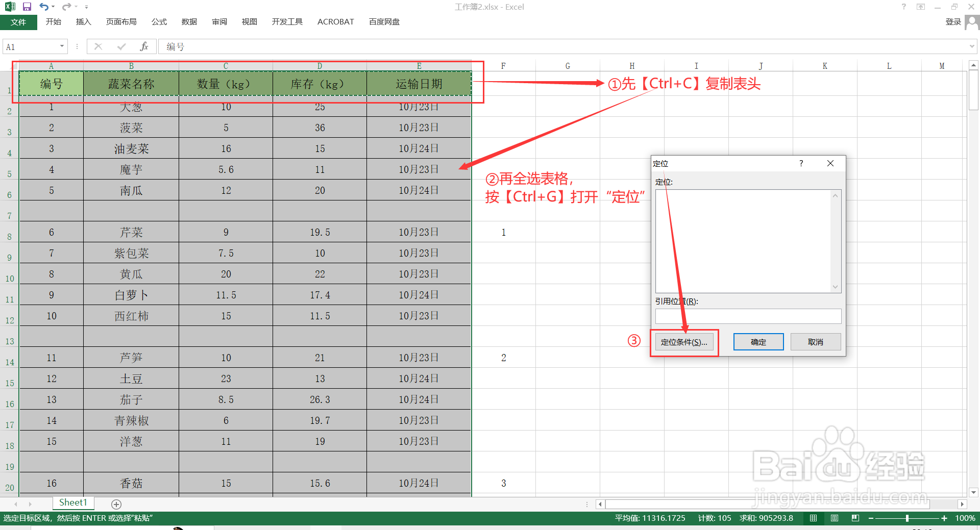Click the 100% zoom level
This screenshot has height=530, width=980.
[965, 518]
